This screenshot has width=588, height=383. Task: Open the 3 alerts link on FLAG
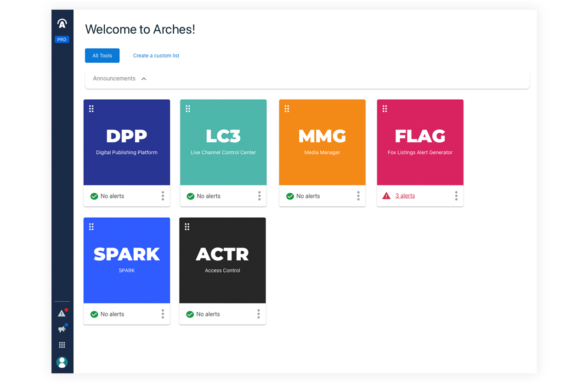[405, 196]
